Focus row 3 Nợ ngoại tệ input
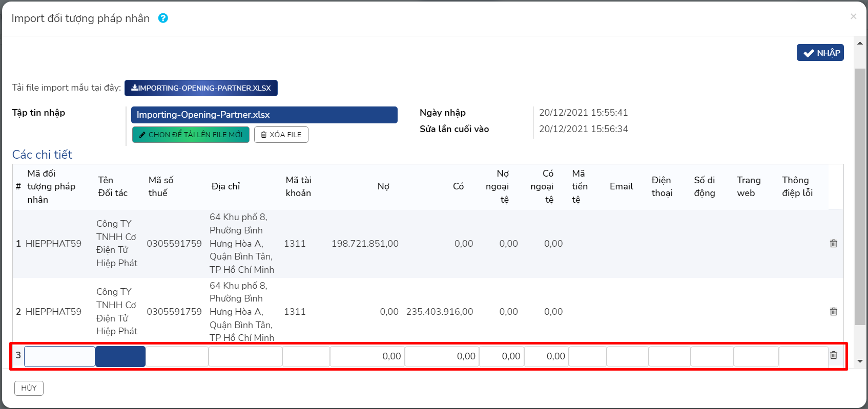 502,356
